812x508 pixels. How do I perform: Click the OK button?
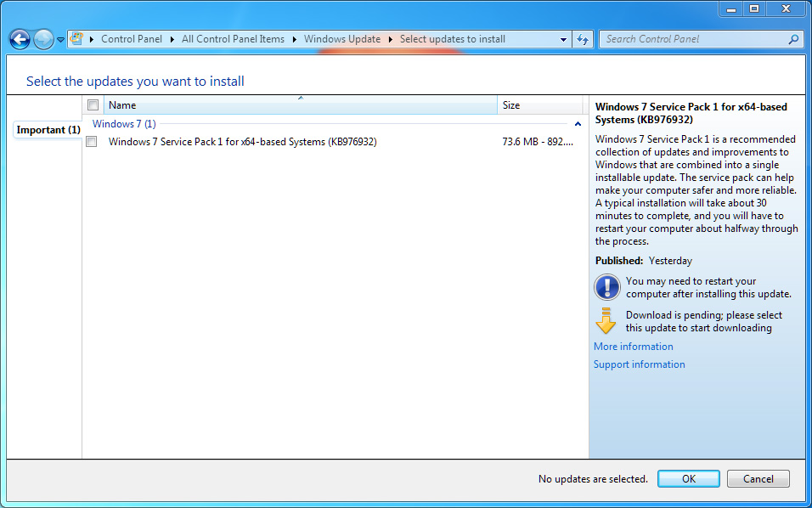tap(688, 478)
